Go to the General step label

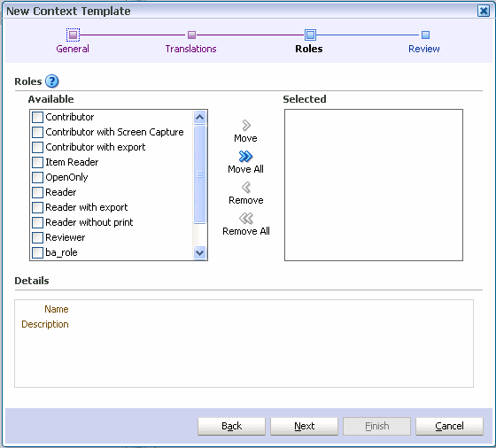point(73,49)
